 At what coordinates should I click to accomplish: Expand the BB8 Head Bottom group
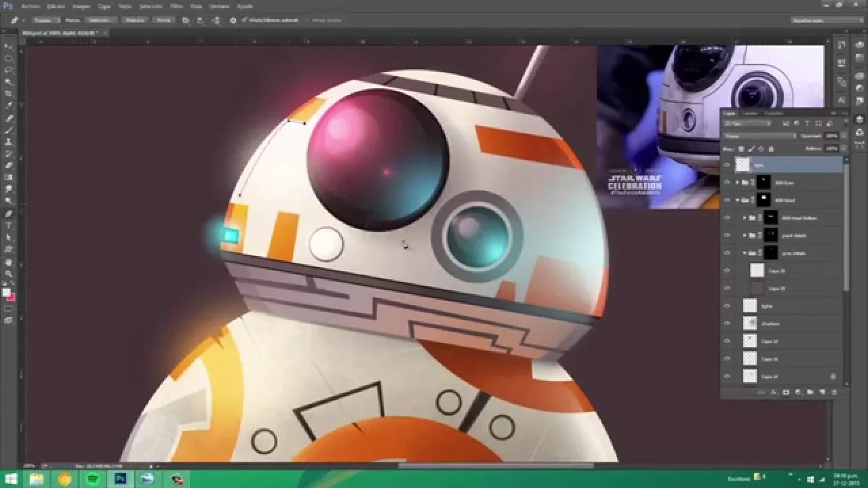pyautogui.click(x=745, y=218)
